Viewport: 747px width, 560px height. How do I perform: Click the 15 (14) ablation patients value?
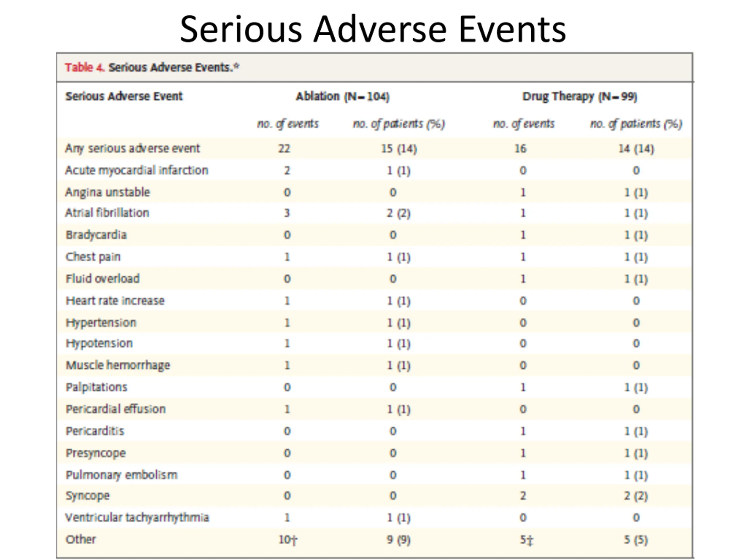click(x=399, y=149)
